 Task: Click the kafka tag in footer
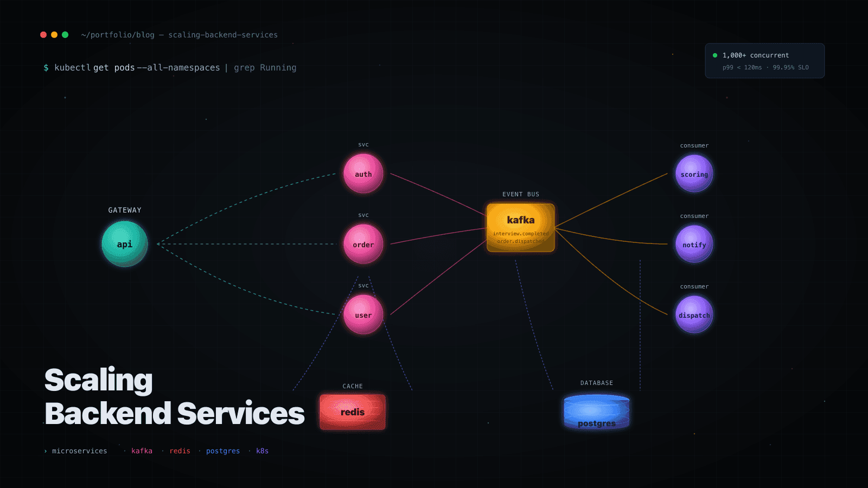pyautogui.click(x=142, y=451)
